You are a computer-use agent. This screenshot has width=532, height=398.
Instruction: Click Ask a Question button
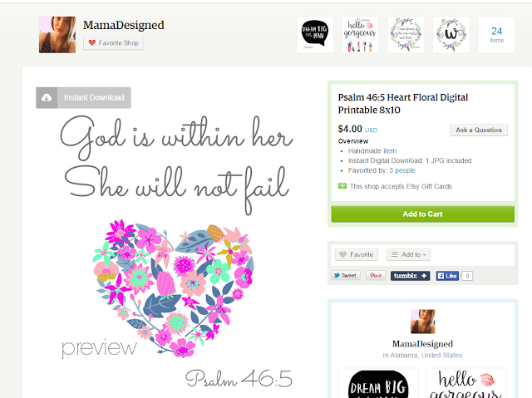(479, 130)
